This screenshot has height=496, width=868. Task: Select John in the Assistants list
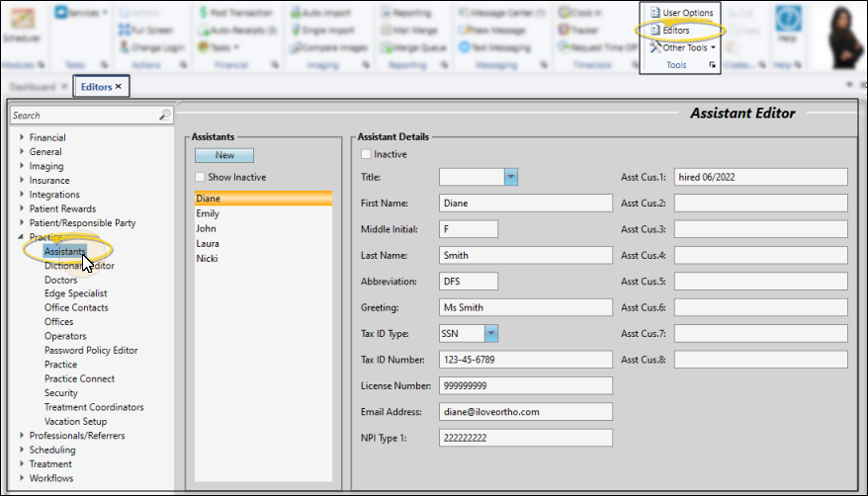click(x=264, y=228)
